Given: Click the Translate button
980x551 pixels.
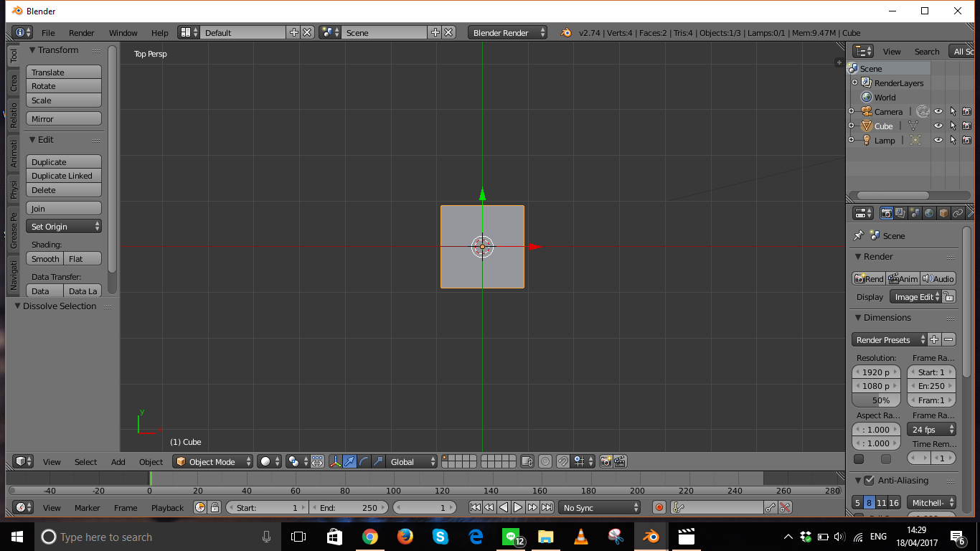Looking at the screenshot, I should click(64, 72).
